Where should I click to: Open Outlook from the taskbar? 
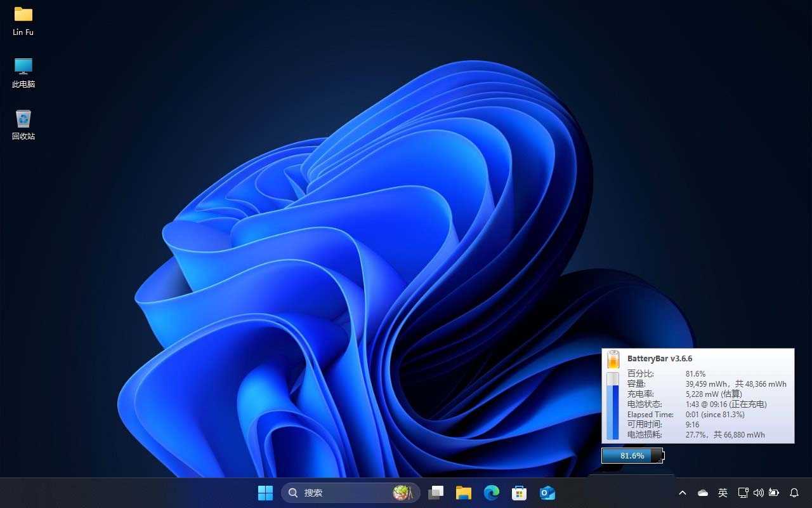[x=547, y=492]
